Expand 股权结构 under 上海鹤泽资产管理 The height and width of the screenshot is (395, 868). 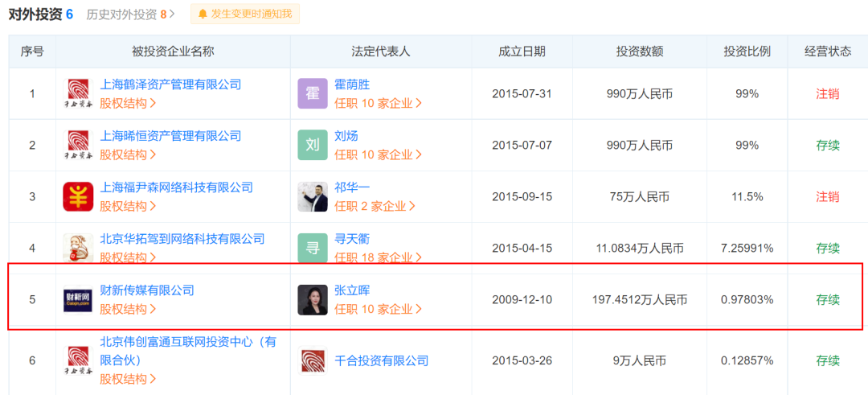click(x=128, y=103)
